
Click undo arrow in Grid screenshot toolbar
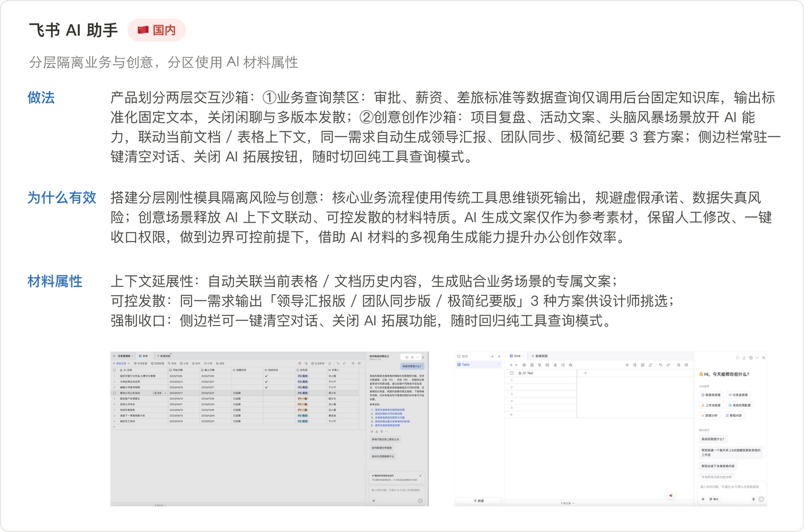click(x=661, y=365)
